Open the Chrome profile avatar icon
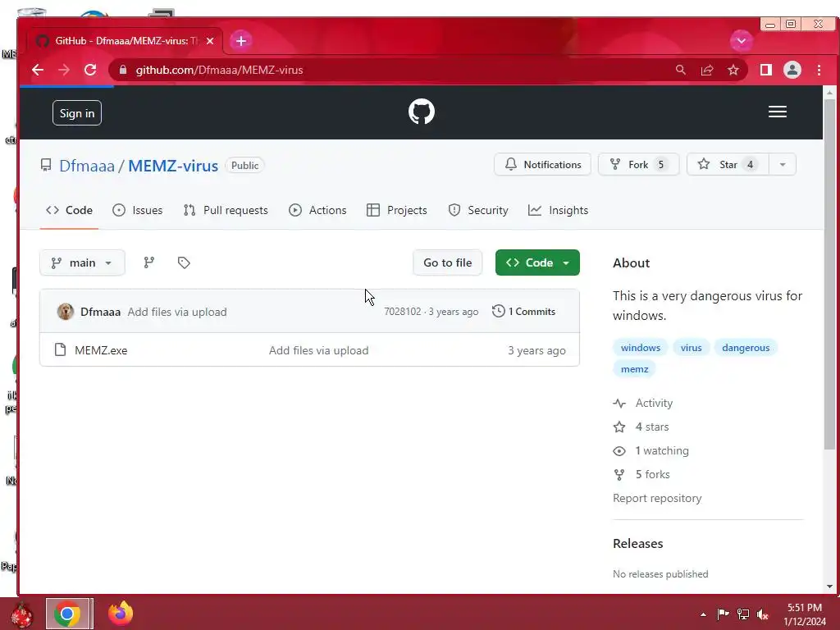 pyautogui.click(x=792, y=71)
